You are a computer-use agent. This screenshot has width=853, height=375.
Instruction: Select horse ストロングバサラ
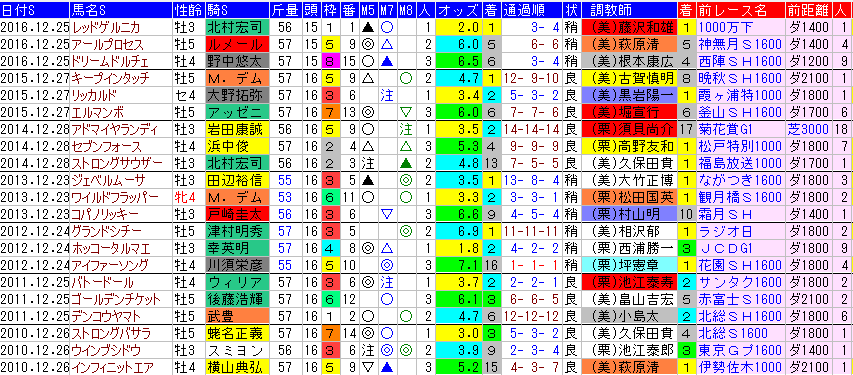click(x=111, y=333)
